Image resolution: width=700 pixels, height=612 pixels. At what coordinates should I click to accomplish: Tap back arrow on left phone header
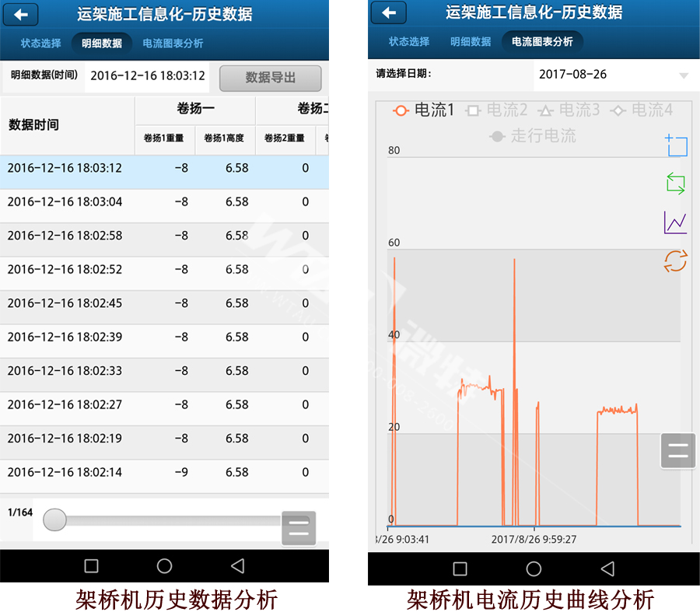(23, 14)
